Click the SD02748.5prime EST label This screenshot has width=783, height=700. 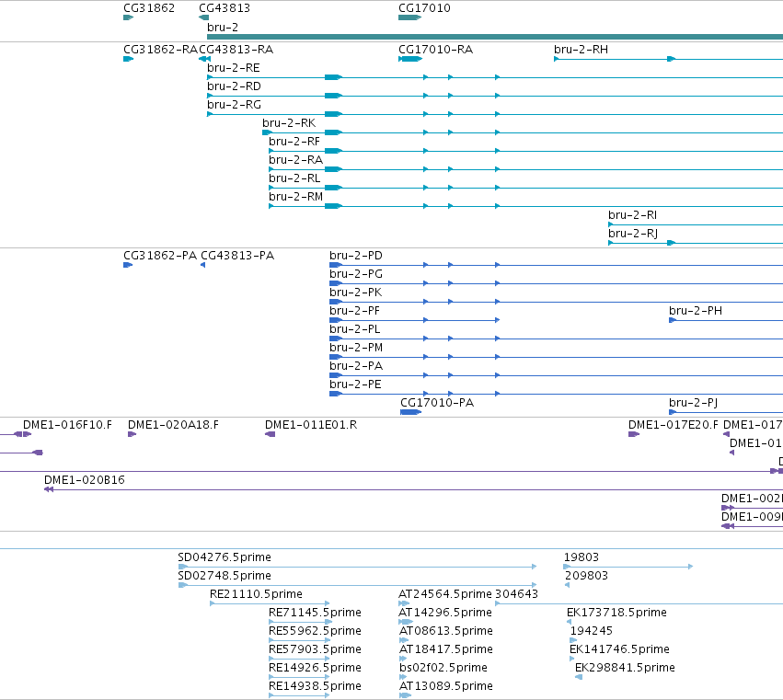[x=225, y=576]
